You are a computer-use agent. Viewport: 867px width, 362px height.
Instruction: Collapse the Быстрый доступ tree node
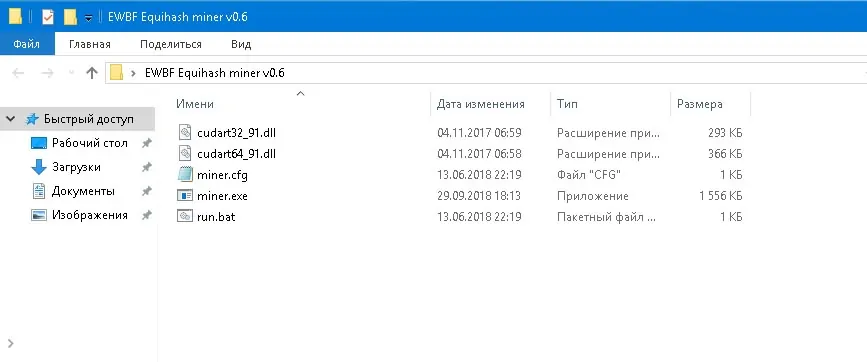[10, 119]
